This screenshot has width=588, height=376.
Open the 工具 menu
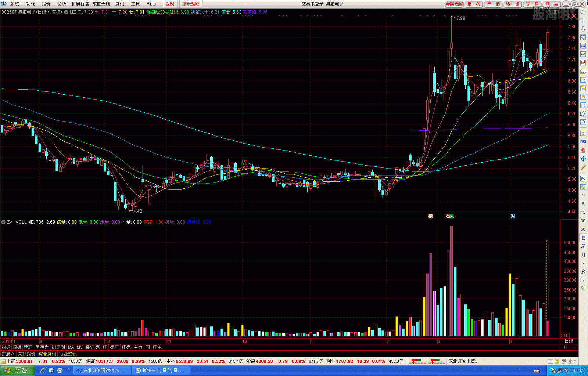(x=136, y=4)
